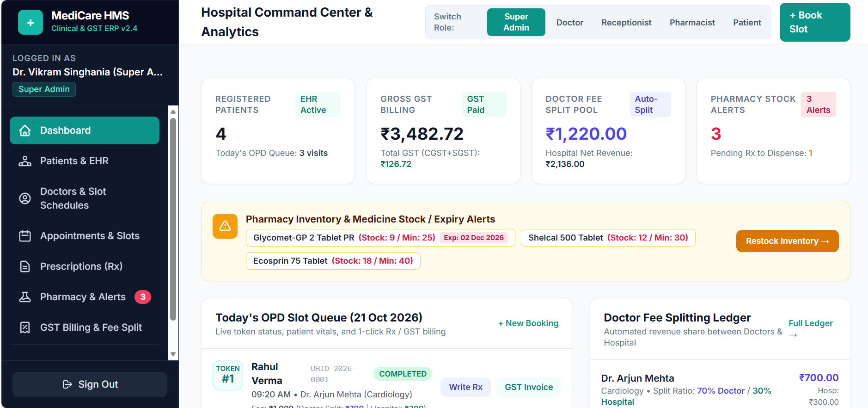Image resolution: width=868 pixels, height=408 pixels.
Task: Switch role to Super Admin
Action: [516, 22]
